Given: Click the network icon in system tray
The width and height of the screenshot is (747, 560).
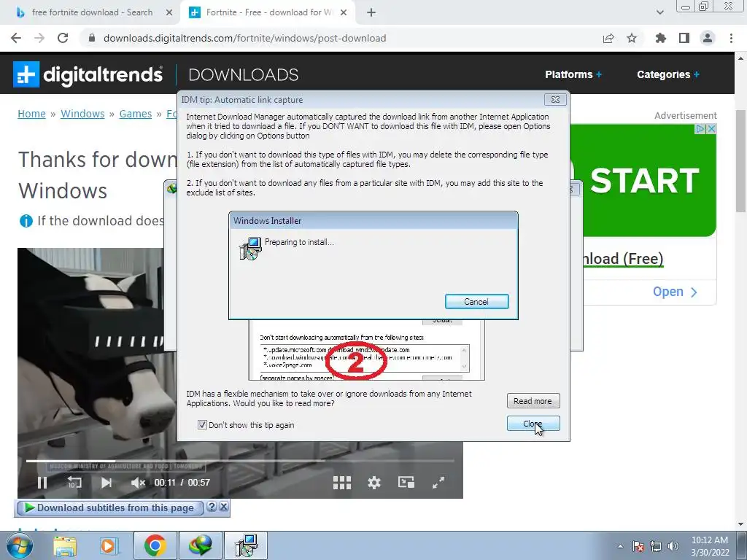Looking at the screenshot, I should coord(656,546).
